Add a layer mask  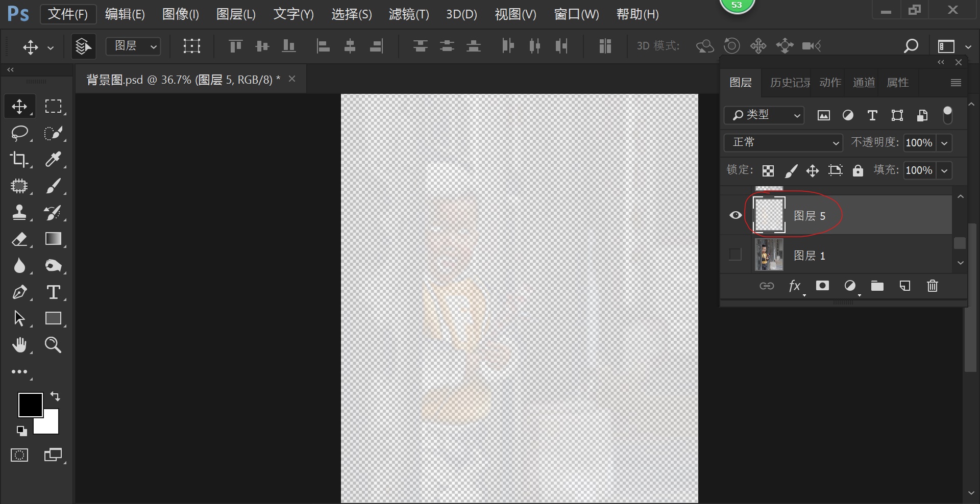click(822, 286)
